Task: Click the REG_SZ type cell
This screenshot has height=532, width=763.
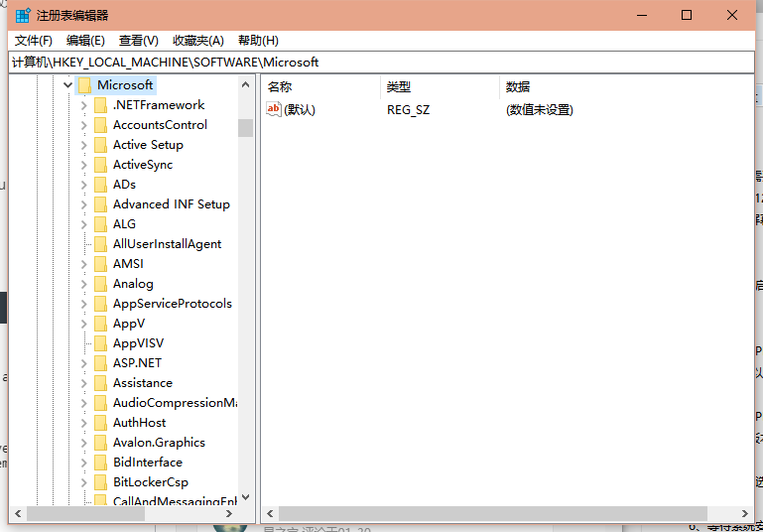Action: point(408,110)
